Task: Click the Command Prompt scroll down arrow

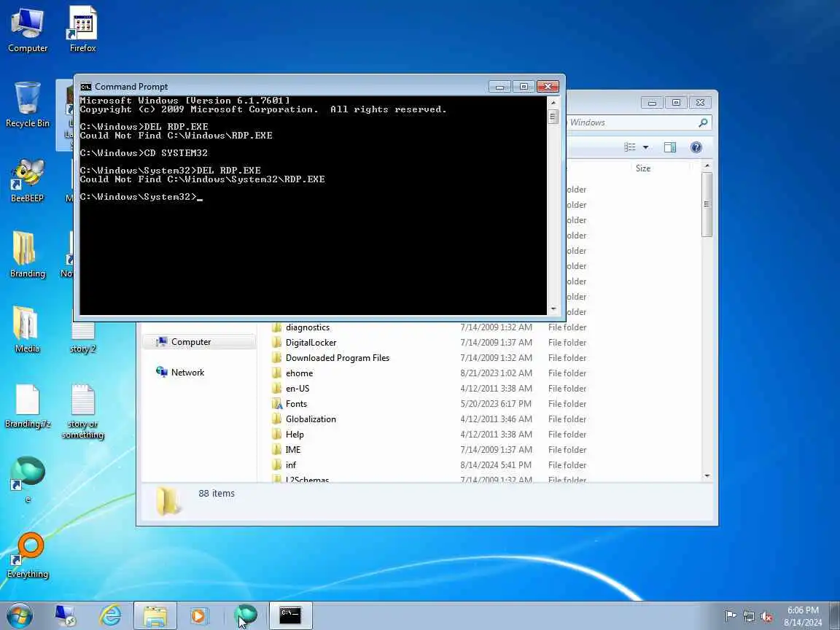Action: click(x=553, y=309)
